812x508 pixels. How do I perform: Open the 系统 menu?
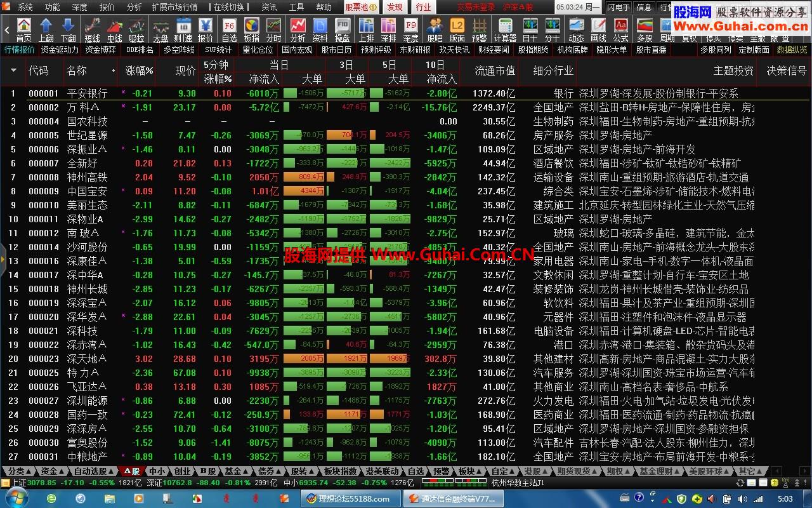click(x=25, y=7)
